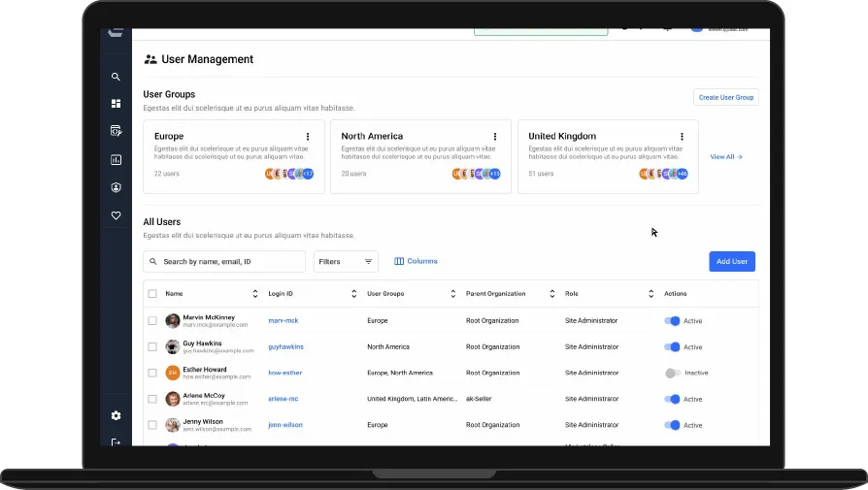Click Jenny Wilson's avatar
The width and height of the screenshot is (868, 490).
click(x=173, y=425)
